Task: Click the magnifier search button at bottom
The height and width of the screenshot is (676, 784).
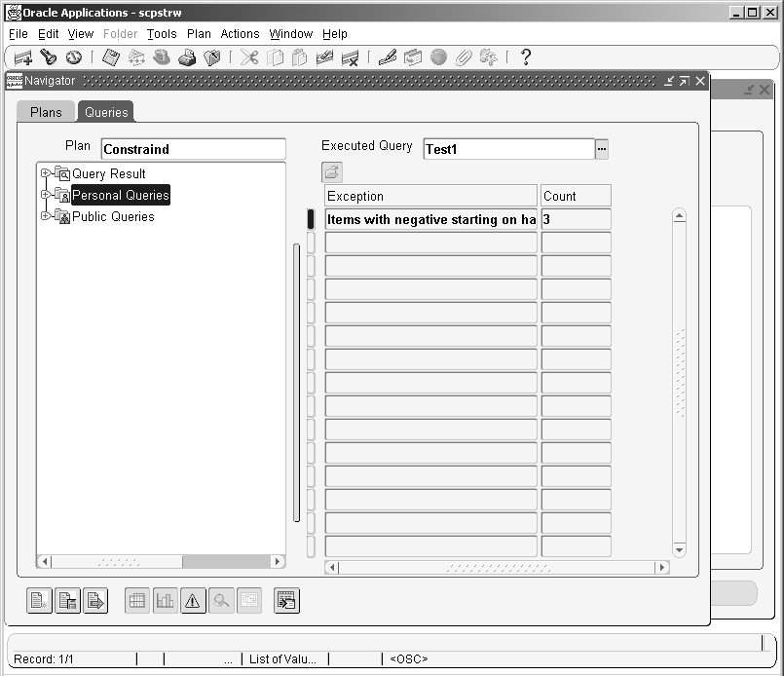Action: coord(221,600)
